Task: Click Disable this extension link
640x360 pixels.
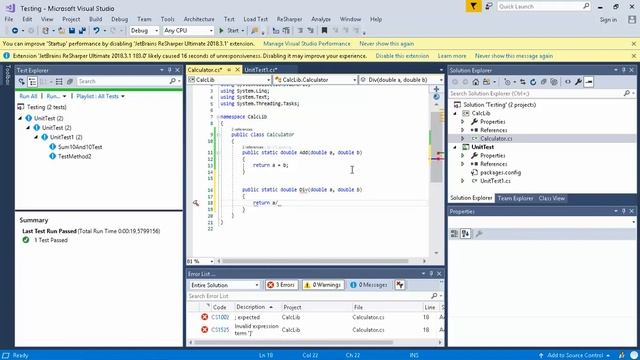Action: pos(402,56)
